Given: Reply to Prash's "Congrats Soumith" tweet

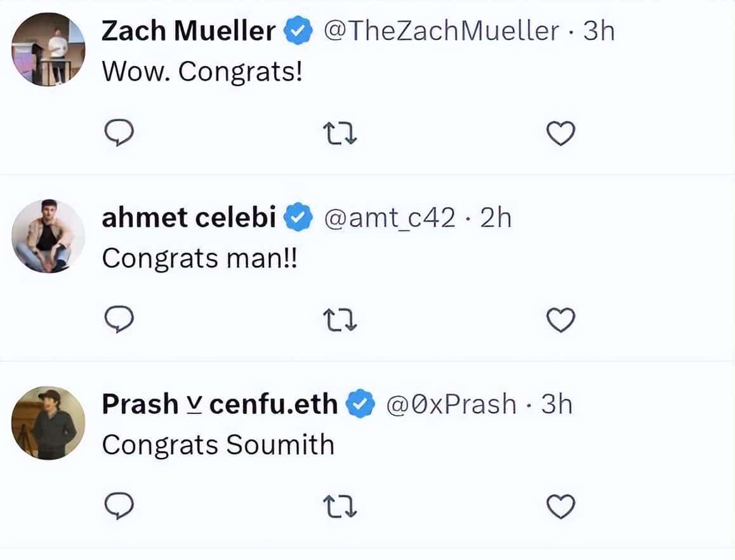Looking at the screenshot, I should (x=118, y=507).
